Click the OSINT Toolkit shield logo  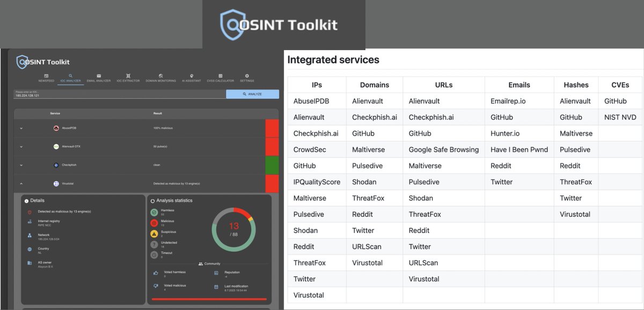21,61
